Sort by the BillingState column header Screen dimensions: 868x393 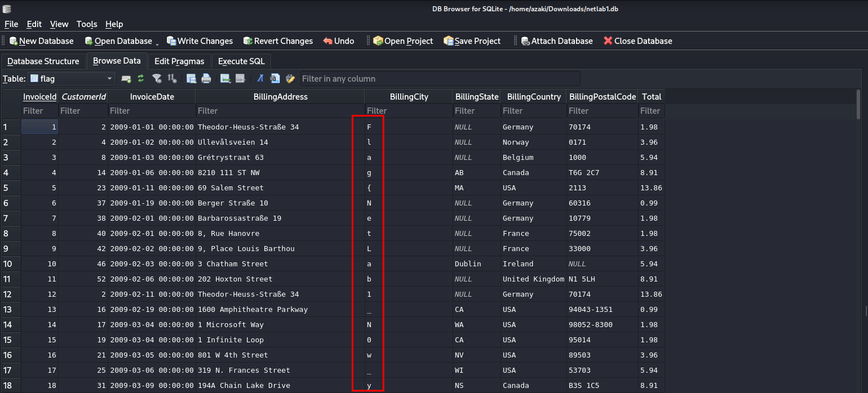tap(477, 97)
